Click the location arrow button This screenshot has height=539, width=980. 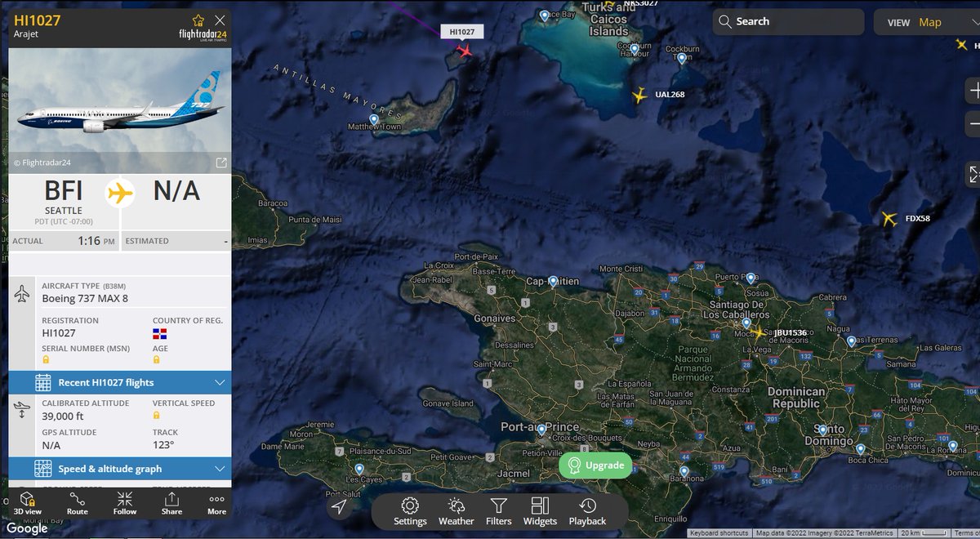pyautogui.click(x=341, y=507)
